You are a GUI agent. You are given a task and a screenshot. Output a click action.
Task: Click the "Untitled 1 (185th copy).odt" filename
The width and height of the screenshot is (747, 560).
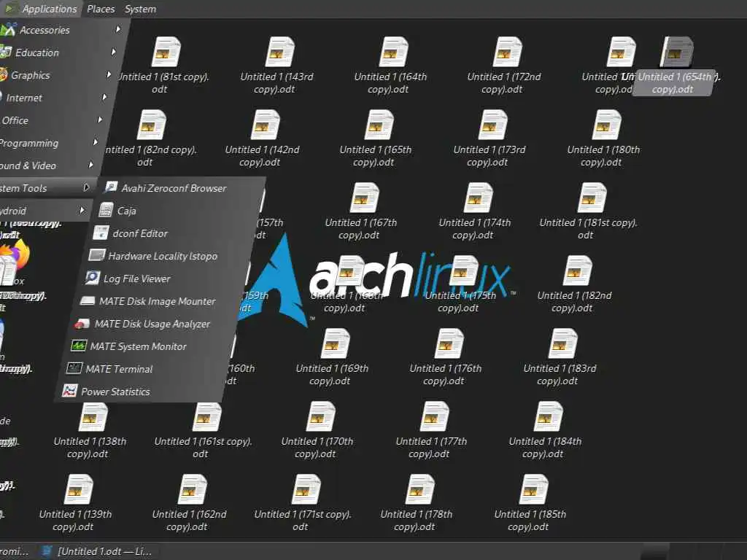pos(530,521)
